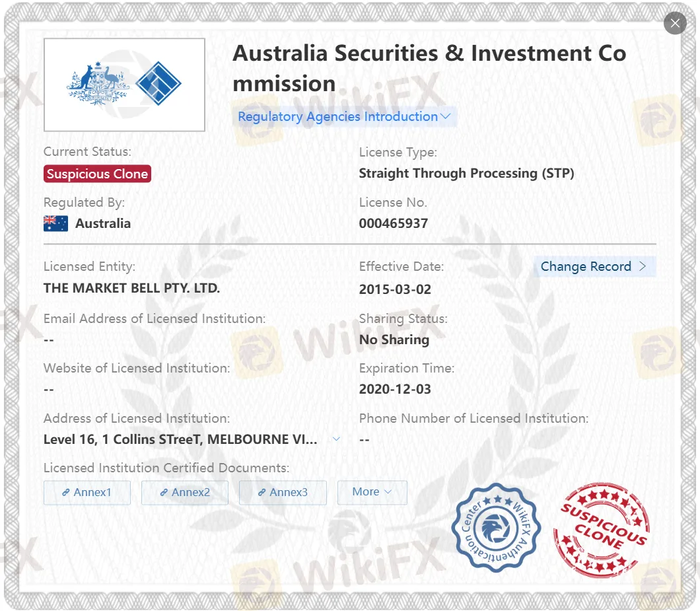Expand the full institution address chevron
This screenshot has width=700, height=611.
[x=336, y=439]
